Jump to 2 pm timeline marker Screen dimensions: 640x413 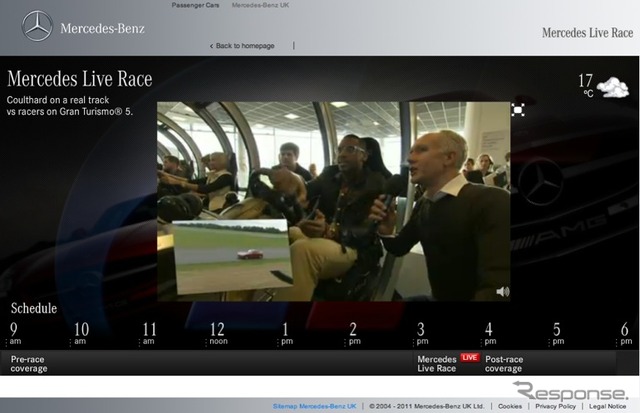354,333
